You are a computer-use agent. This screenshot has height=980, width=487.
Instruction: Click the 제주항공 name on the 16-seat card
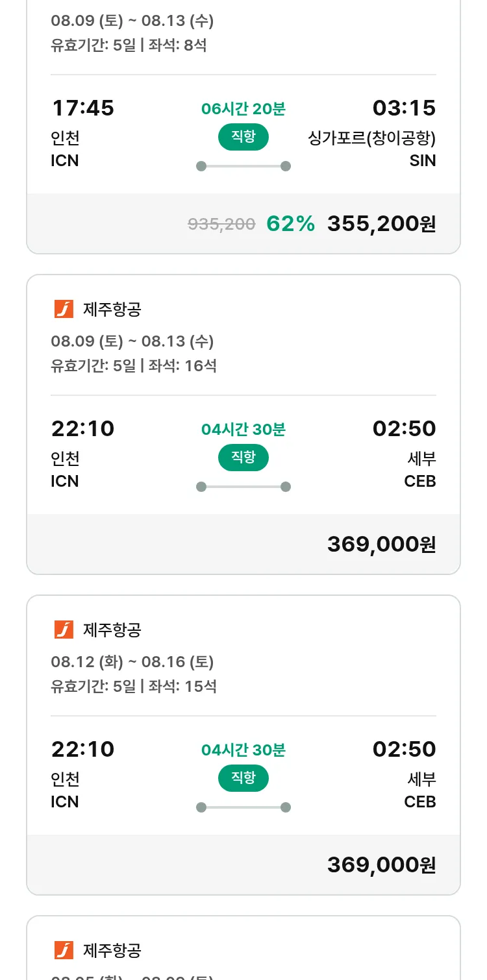tap(112, 310)
